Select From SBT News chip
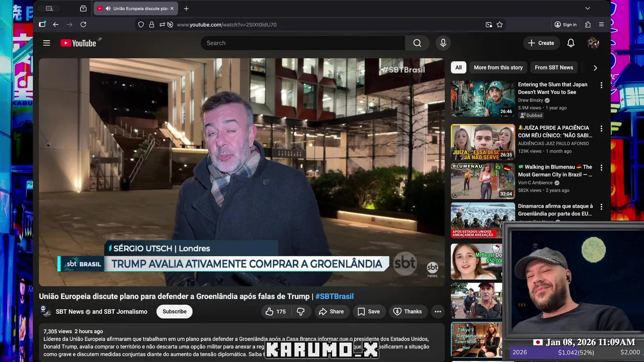The width and height of the screenshot is (644, 362). coord(553,67)
